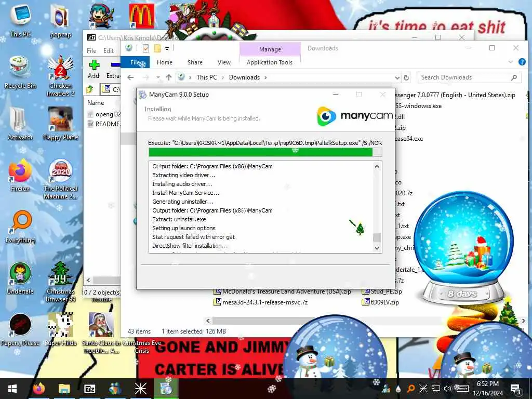Launch Chicken Invaders 2 shortcut
Viewport: 532px width, 399px height.
pos(60,75)
